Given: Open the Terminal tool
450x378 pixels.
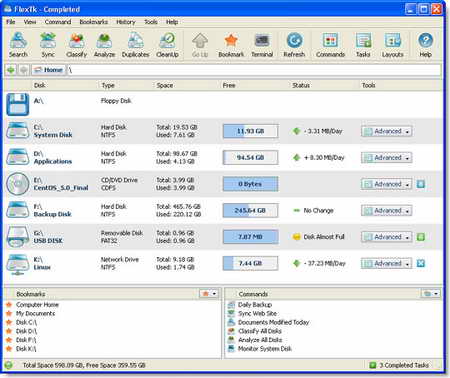Looking at the screenshot, I should 262,45.
